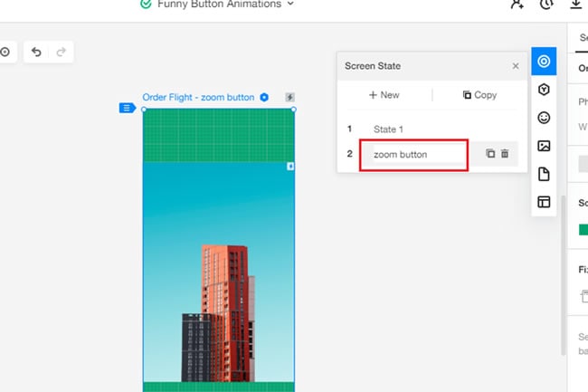Image resolution: width=588 pixels, height=392 pixels.
Task: Click the redo arrow button
Action: pos(62,52)
